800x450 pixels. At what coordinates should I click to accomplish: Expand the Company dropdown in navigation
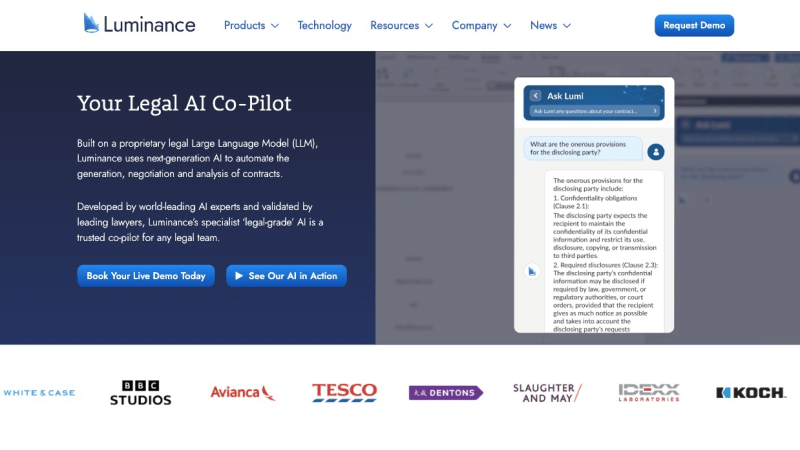tap(481, 25)
